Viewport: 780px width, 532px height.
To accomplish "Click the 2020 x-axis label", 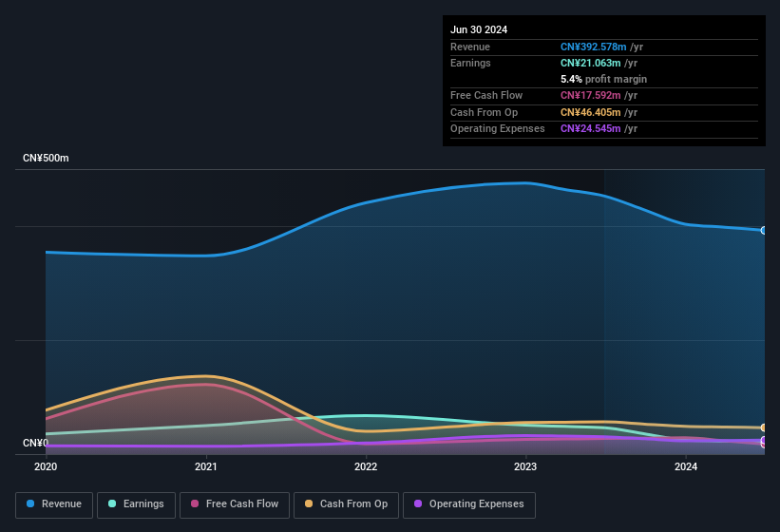I will coord(46,466).
